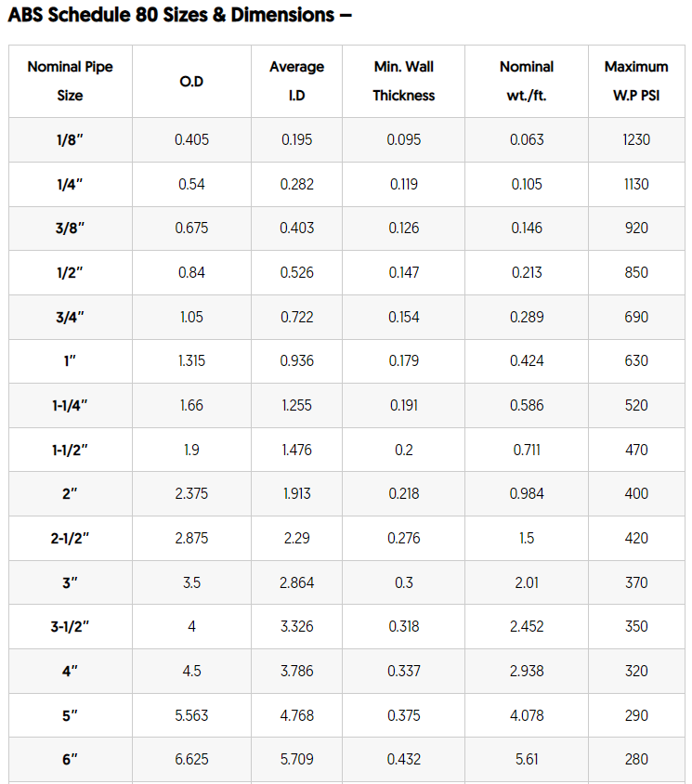Image resolution: width=692 pixels, height=784 pixels.
Task: Select the 690 PSI value
Action: pos(636,317)
